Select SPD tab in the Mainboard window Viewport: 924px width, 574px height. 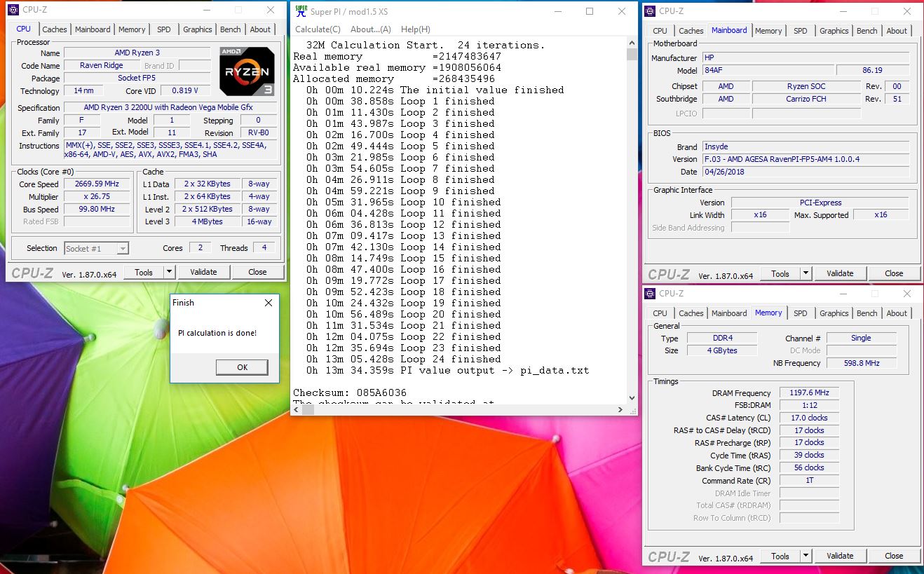tap(800, 31)
